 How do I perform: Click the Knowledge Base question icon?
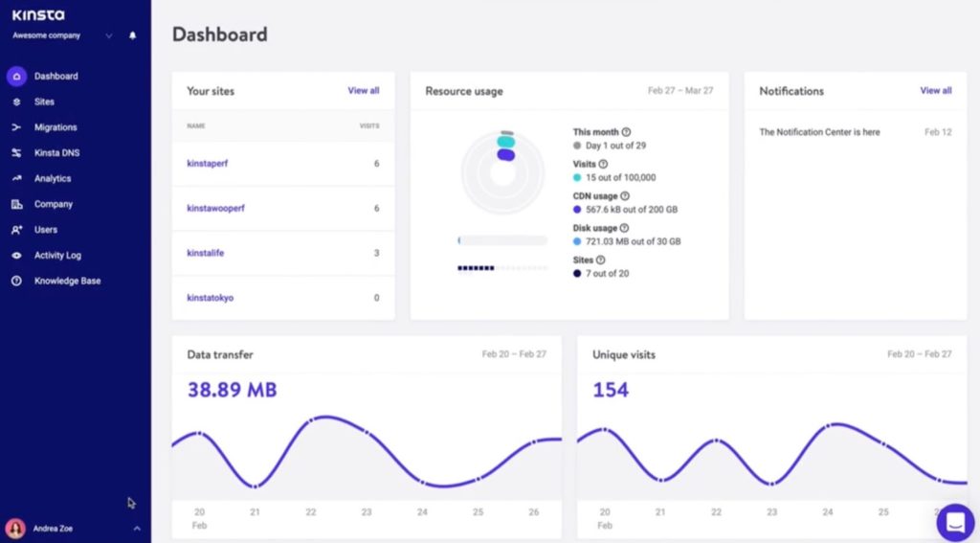tap(17, 282)
